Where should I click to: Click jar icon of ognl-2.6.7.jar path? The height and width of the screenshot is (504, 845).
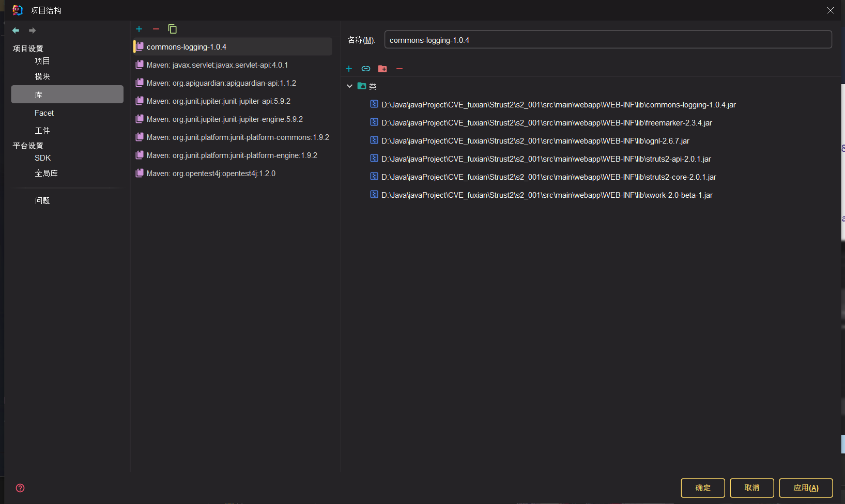(x=374, y=140)
